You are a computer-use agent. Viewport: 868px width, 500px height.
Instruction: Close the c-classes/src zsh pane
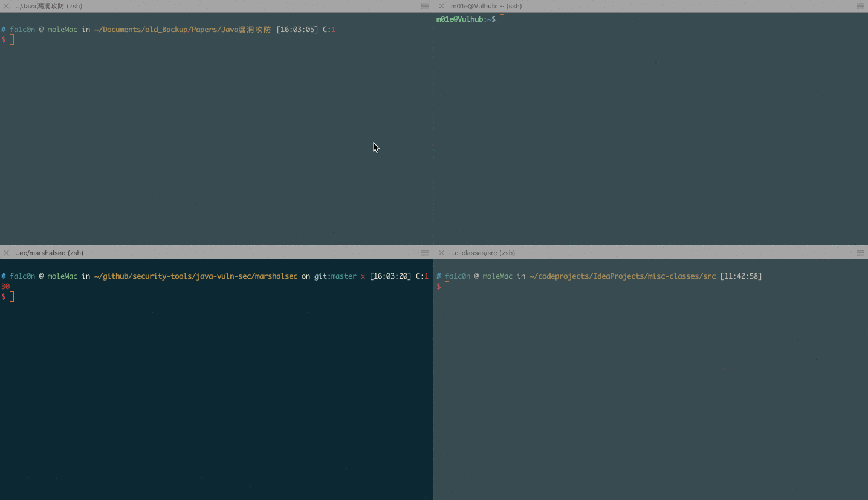(441, 253)
